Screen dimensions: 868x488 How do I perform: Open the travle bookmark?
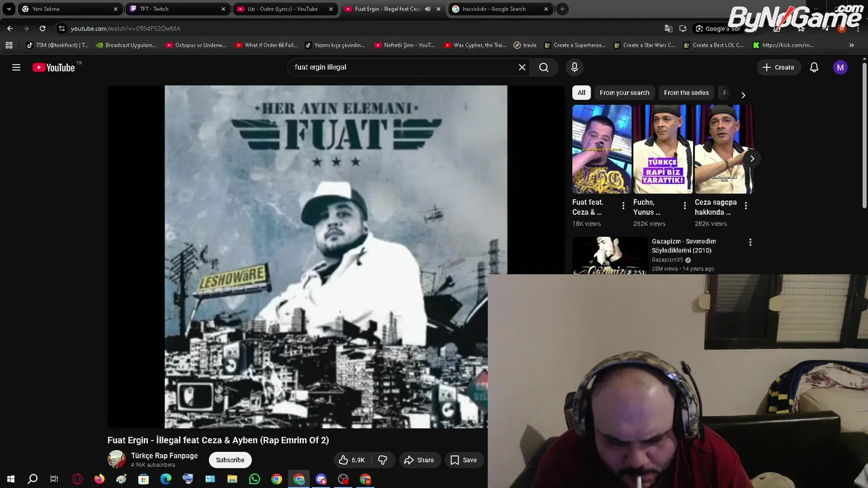[525, 45]
